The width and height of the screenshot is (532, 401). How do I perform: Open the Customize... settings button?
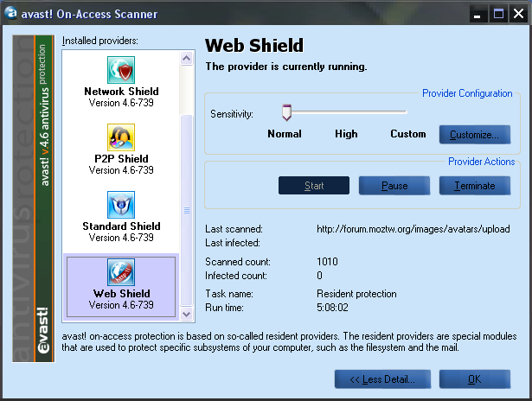pyautogui.click(x=475, y=135)
